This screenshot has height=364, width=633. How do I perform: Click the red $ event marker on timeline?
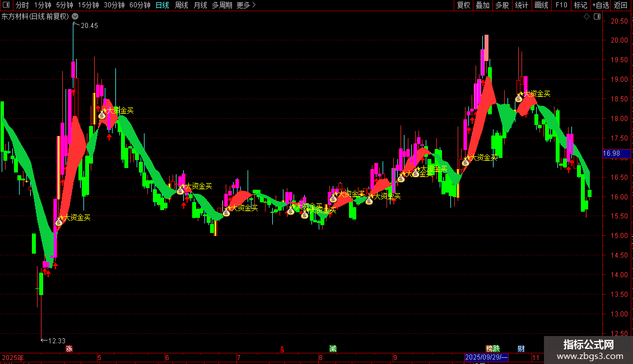[282, 349]
